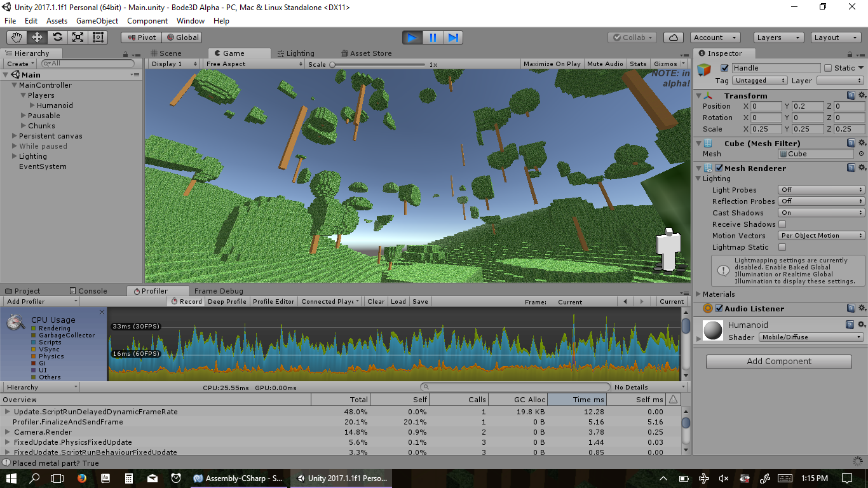The width and height of the screenshot is (868, 488).
Task: Select the Scale tool
Action: 78,37
